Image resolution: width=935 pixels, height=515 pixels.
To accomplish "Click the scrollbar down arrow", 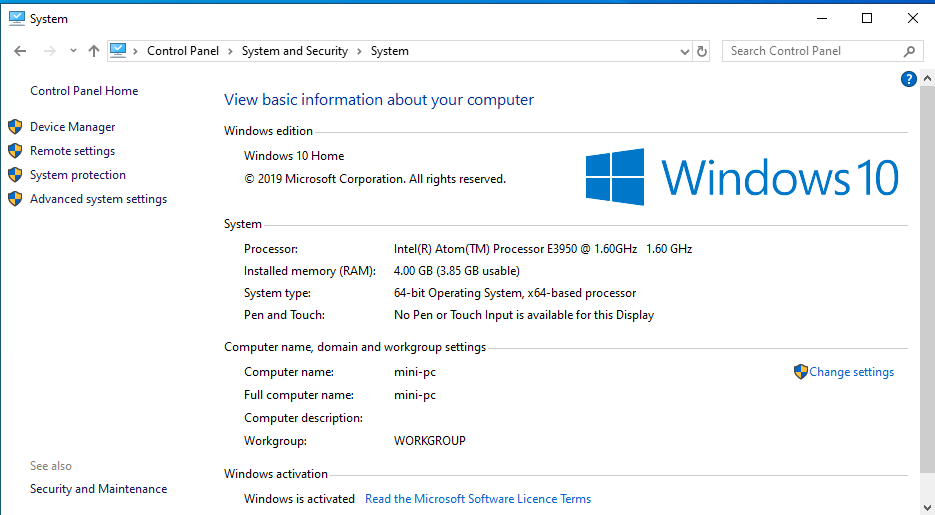I will pos(927,507).
